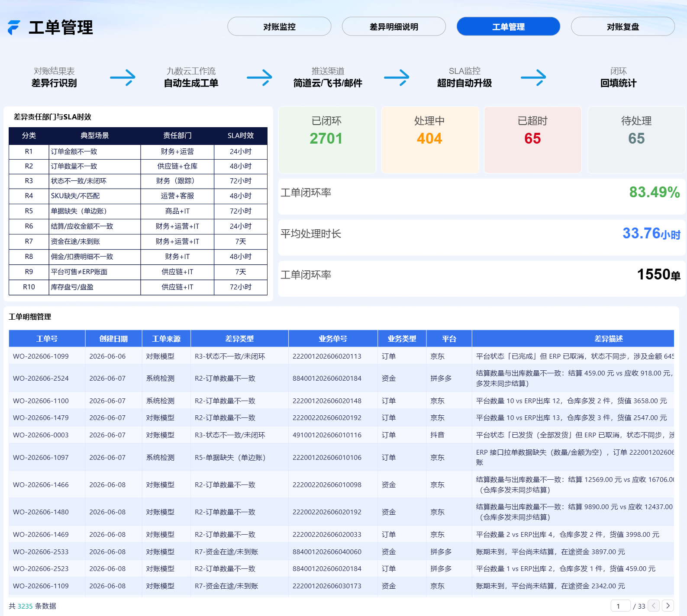687x616 pixels.
Task: Switch to 差异明细说明 tab
Action: click(393, 26)
